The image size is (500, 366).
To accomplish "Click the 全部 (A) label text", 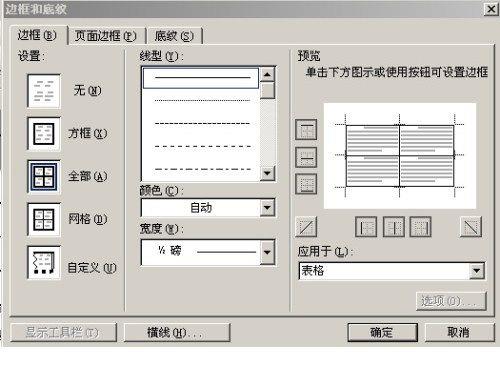I will click(x=87, y=176).
